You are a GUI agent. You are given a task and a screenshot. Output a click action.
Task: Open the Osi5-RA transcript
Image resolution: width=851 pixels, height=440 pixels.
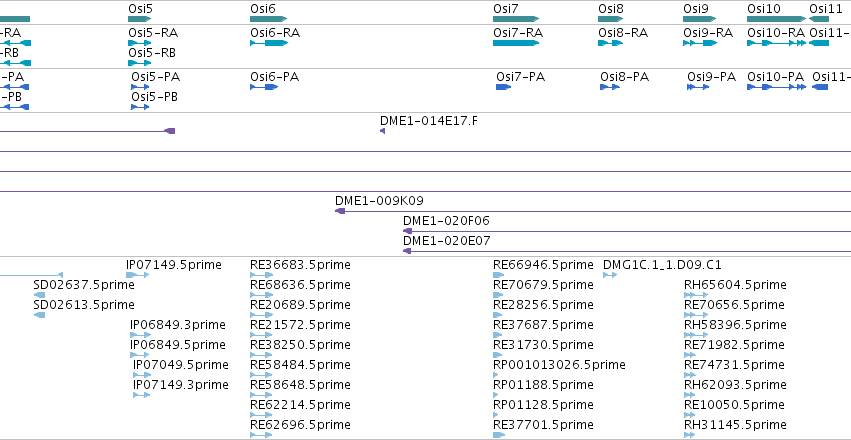coord(138,42)
